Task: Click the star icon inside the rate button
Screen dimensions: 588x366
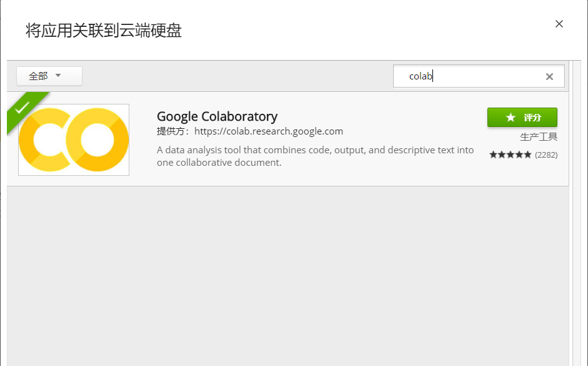Action: [511, 118]
